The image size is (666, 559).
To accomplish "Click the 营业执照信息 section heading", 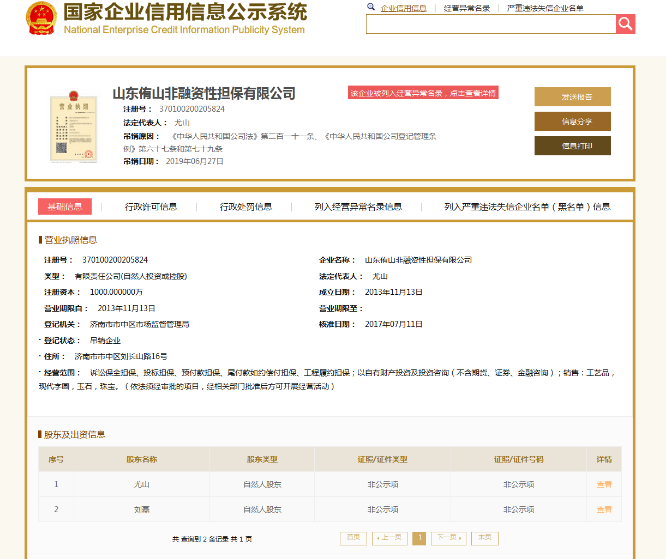I will (71, 240).
